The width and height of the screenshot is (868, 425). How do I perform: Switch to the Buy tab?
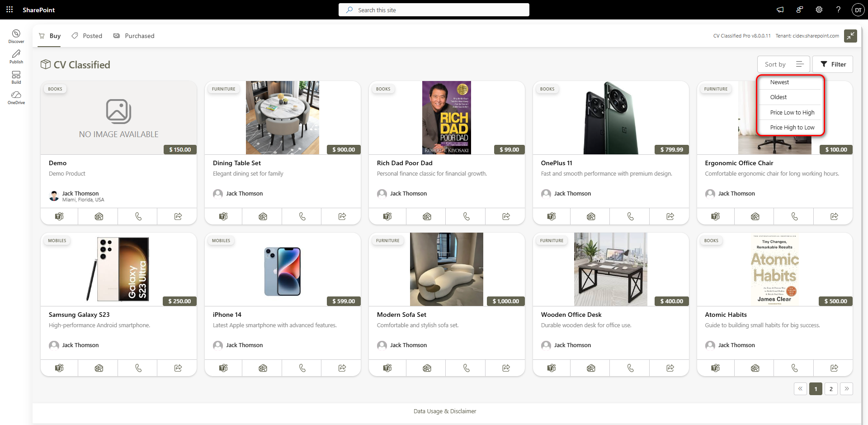pyautogui.click(x=50, y=36)
